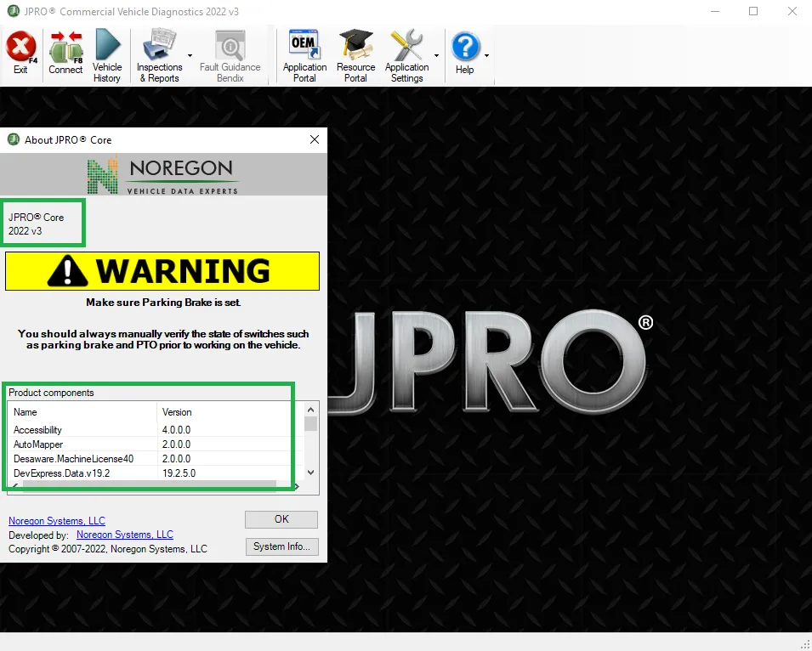Click the status bar resize grip
Screen dimensions: 812x651
pos(806,645)
